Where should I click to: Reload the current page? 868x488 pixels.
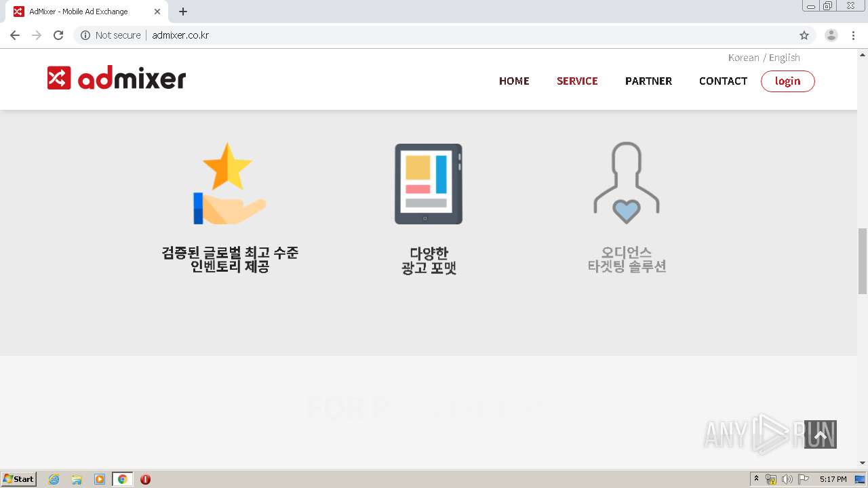[58, 35]
